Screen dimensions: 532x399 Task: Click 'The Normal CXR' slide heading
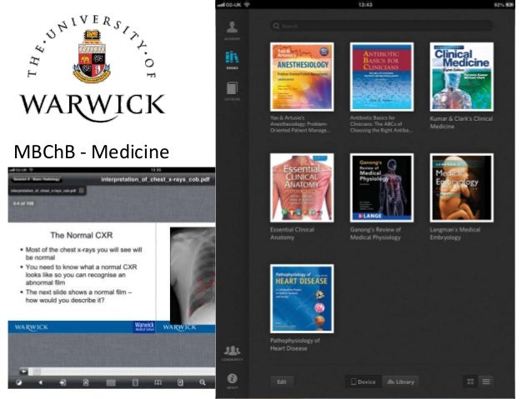(x=82, y=235)
